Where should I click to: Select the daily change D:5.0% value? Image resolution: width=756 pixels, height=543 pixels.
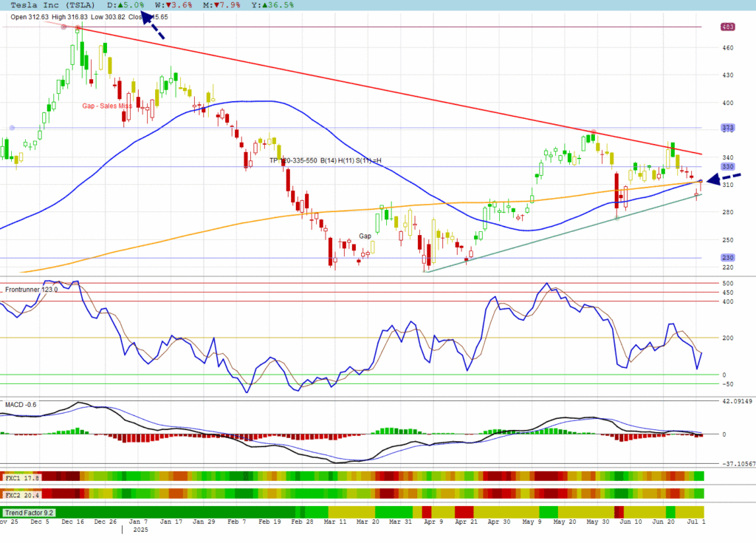pyautogui.click(x=126, y=5)
